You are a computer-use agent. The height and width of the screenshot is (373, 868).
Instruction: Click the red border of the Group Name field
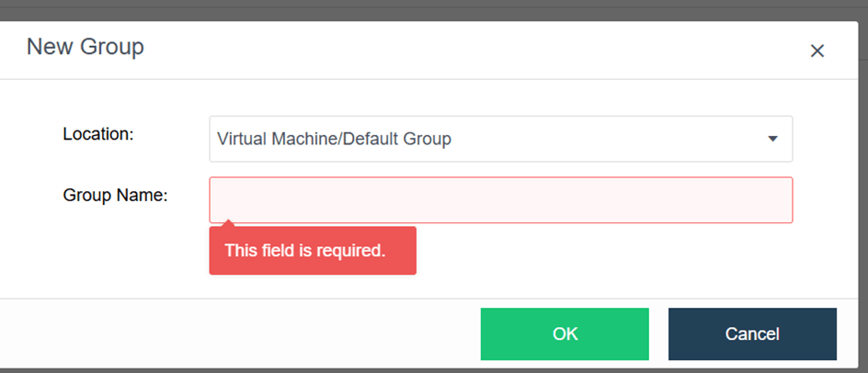click(500, 177)
